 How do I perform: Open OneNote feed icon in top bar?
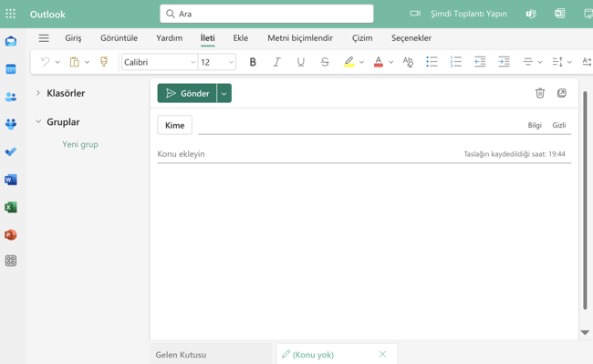tap(560, 14)
